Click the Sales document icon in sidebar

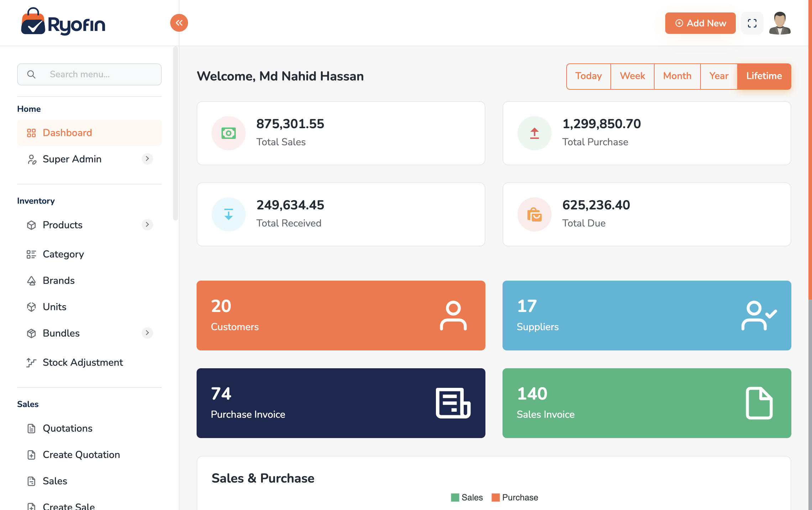(31, 481)
